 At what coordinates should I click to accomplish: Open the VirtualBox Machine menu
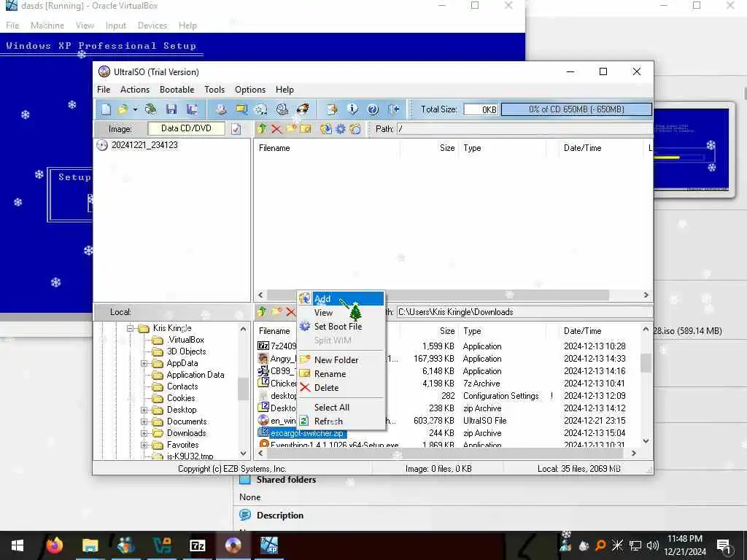[47, 26]
